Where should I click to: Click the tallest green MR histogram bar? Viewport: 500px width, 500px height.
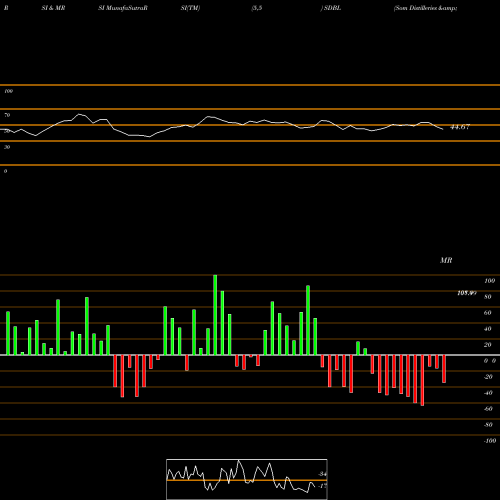215,315
